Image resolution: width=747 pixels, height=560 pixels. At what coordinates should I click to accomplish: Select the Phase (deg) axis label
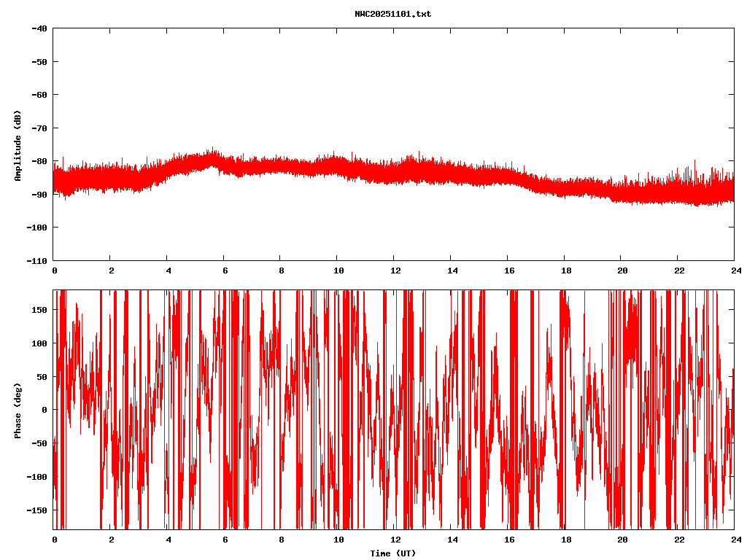18,410
